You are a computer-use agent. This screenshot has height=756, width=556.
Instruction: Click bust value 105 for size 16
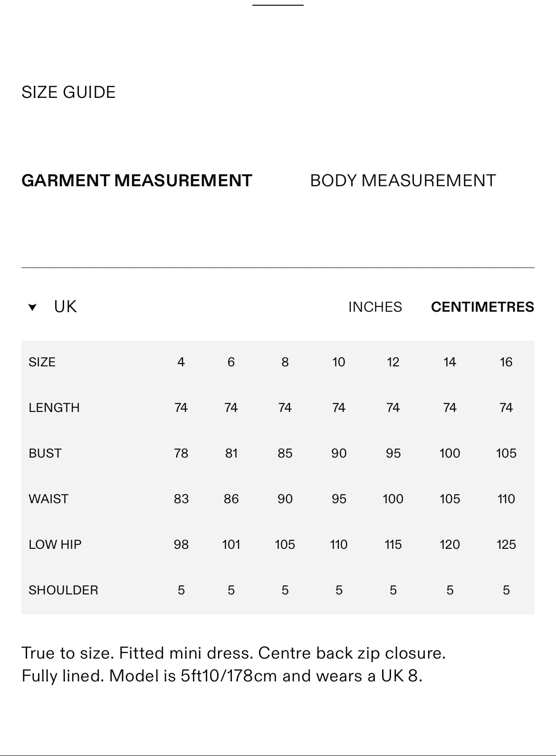506,453
